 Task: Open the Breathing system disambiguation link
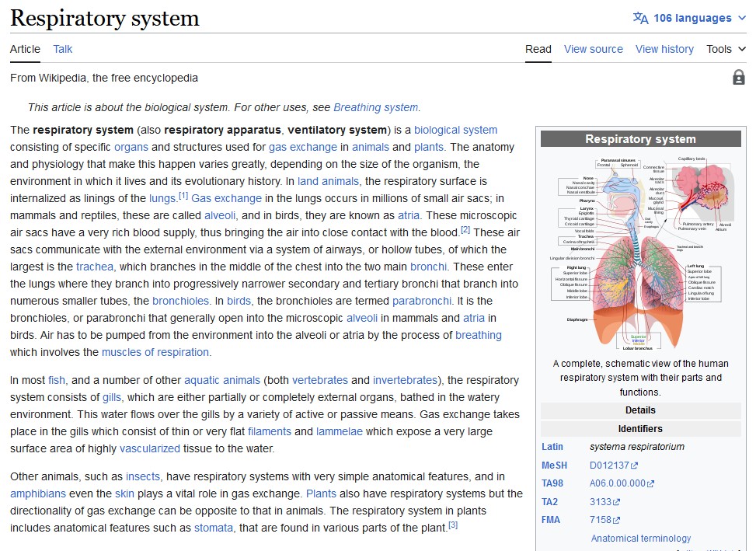tap(375, 107)
